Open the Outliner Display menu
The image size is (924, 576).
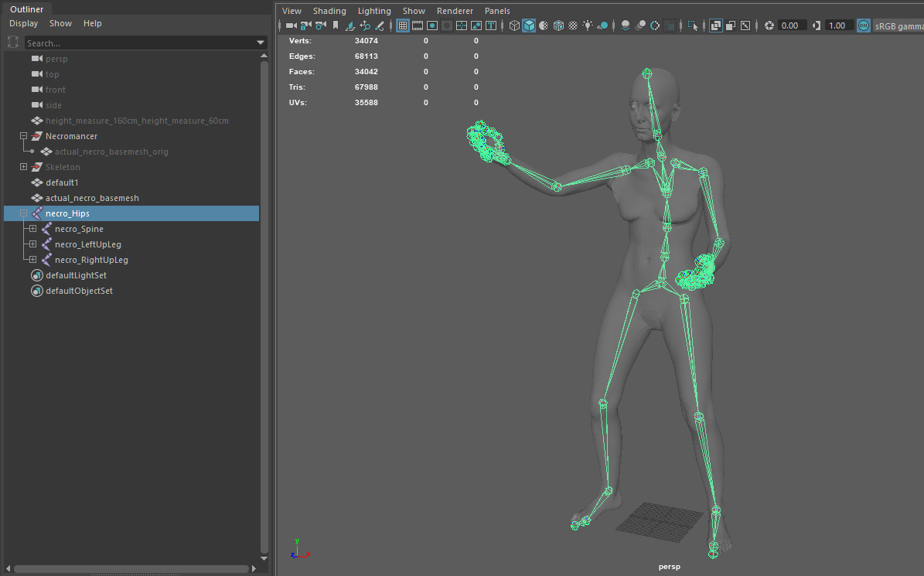(x=23, y=23)
